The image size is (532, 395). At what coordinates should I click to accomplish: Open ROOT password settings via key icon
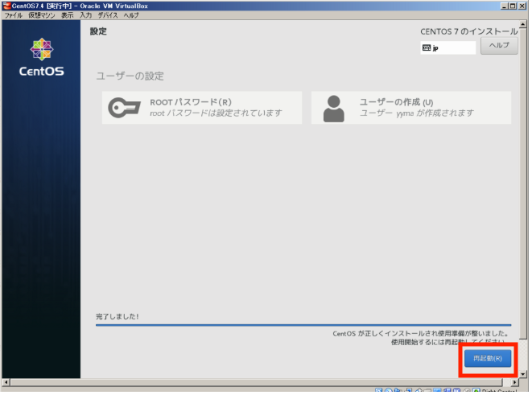(x=124, y=108)
